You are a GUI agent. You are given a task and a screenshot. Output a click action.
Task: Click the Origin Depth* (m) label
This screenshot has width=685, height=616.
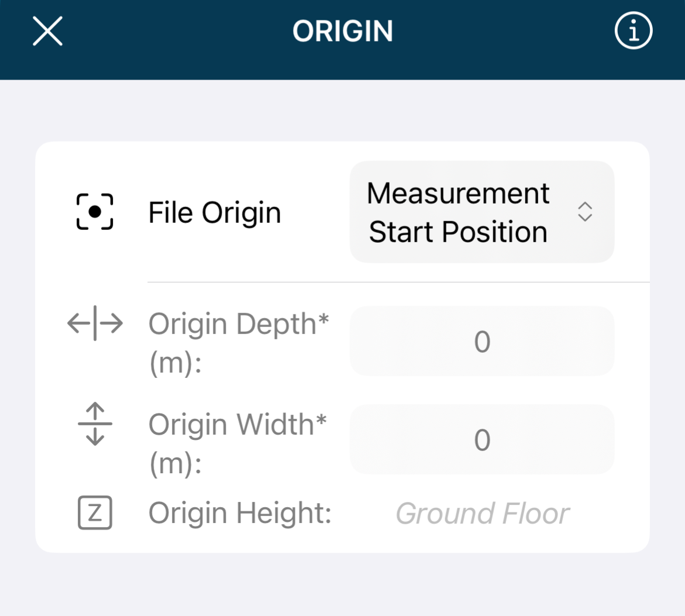click(238, 342)
